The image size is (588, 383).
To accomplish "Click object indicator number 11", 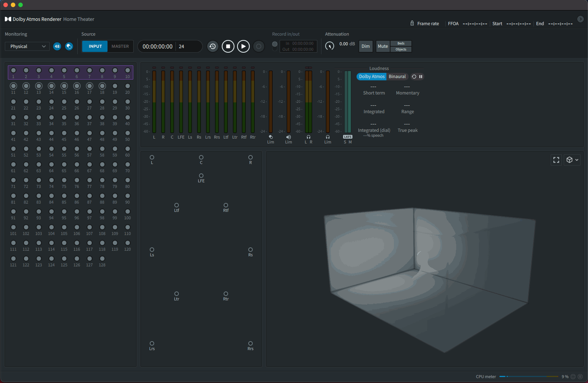I will pyautogui.click(x=13, y=86).
